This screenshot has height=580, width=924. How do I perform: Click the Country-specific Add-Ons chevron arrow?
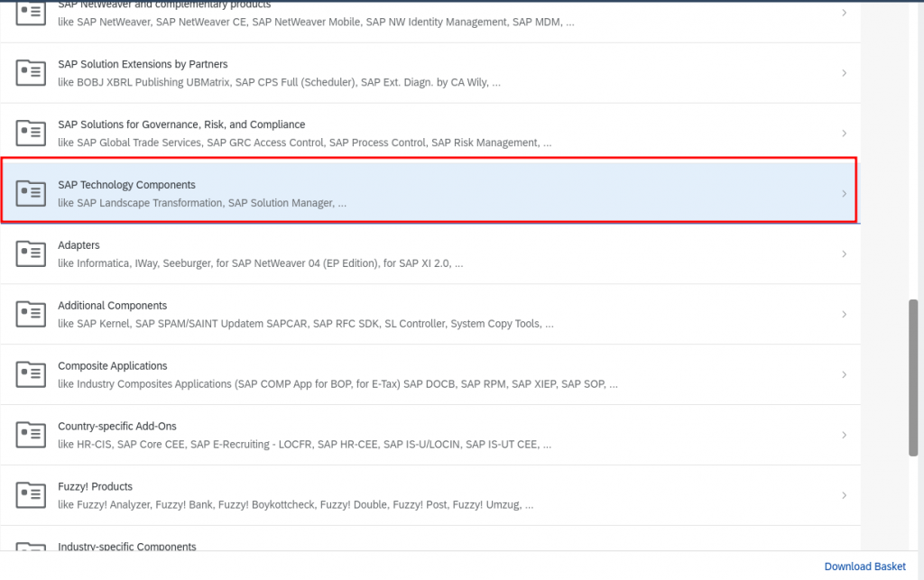(x=844, y=435)
